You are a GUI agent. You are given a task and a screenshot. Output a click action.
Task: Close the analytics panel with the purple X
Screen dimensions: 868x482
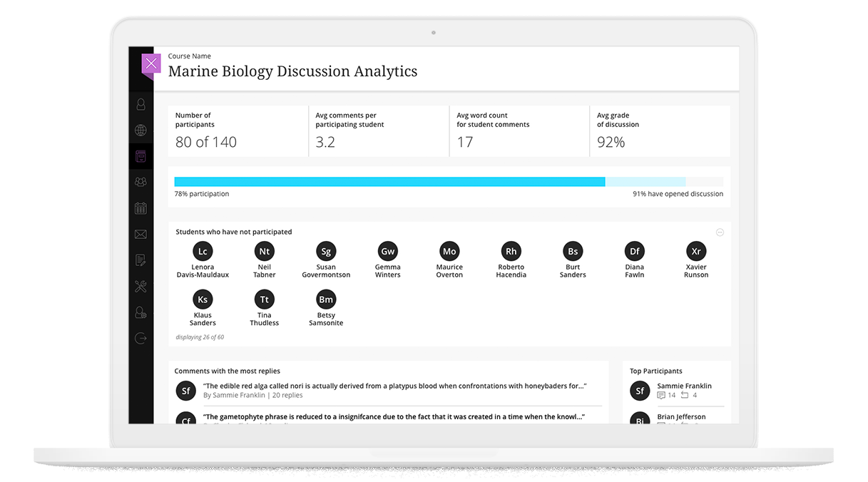click(x=150, y=63)
